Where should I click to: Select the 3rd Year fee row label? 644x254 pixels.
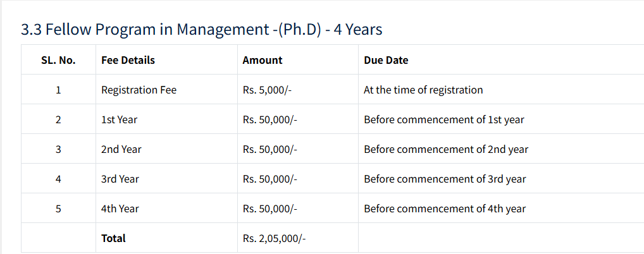pos(120,179)
